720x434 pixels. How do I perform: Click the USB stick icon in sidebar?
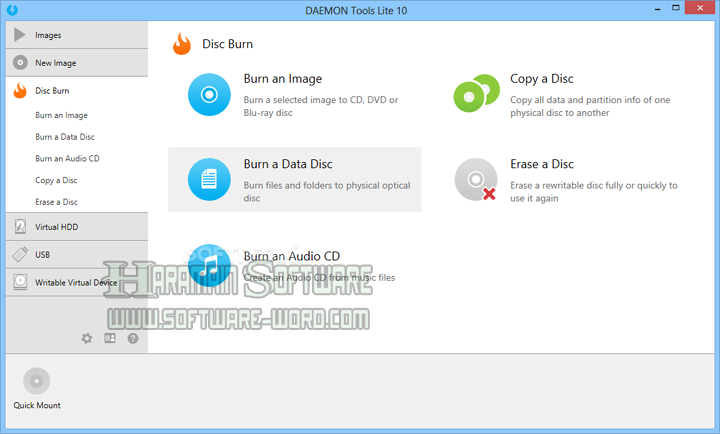point(20,254)
